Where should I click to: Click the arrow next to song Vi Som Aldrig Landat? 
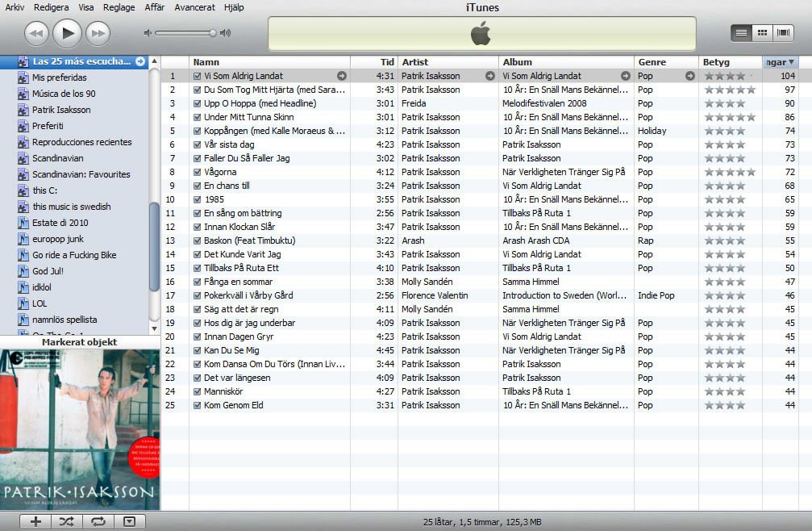pyautogui.click(x=342, y=76)
